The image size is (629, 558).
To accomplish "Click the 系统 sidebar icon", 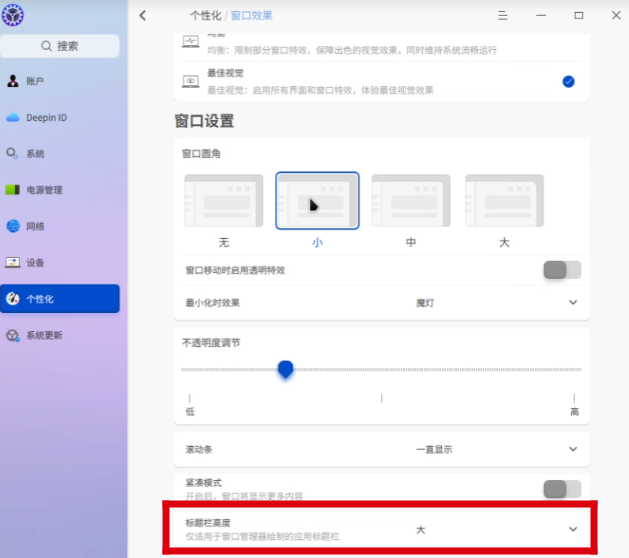I will click(x=12, y=154).
